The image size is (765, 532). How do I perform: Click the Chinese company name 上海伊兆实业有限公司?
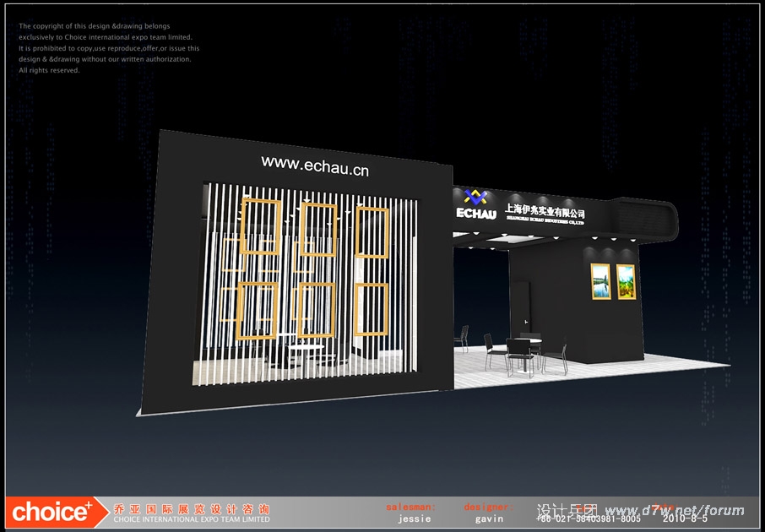(545, 211)
